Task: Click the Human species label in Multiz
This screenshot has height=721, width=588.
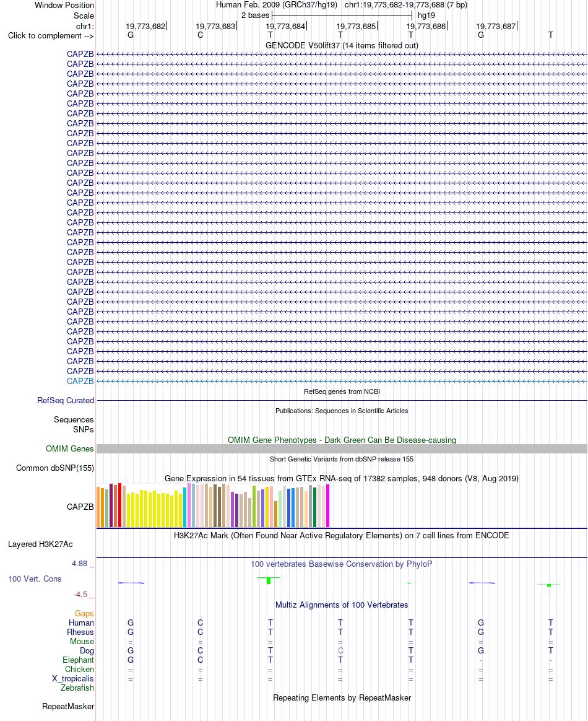Action: [x=81, y=623]
